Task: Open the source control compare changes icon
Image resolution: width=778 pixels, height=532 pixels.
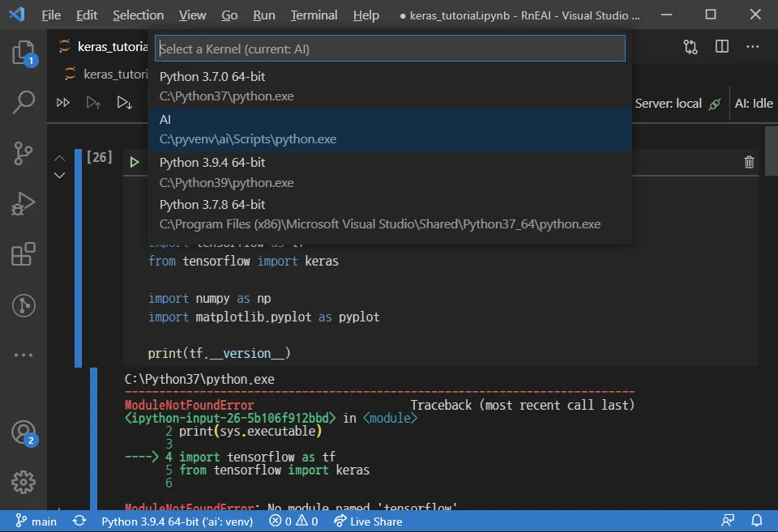Action: (x=690, y=47)
